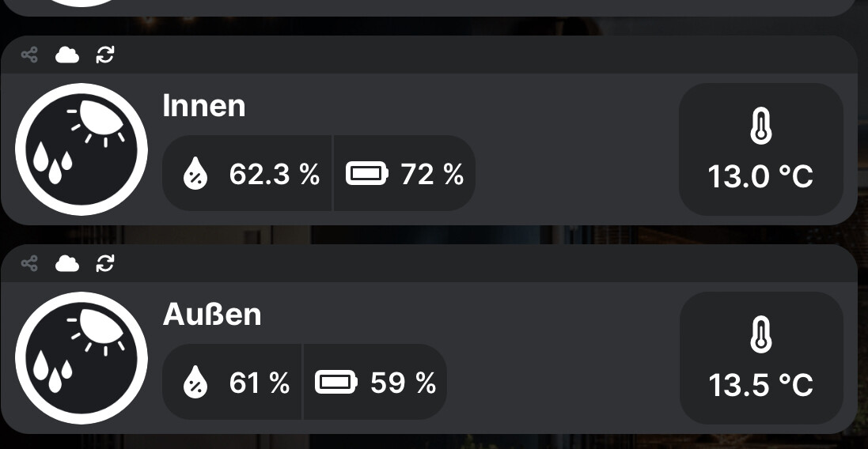Click the cloud icon on Außen card

pyautogui.click(x=67, y=263)
